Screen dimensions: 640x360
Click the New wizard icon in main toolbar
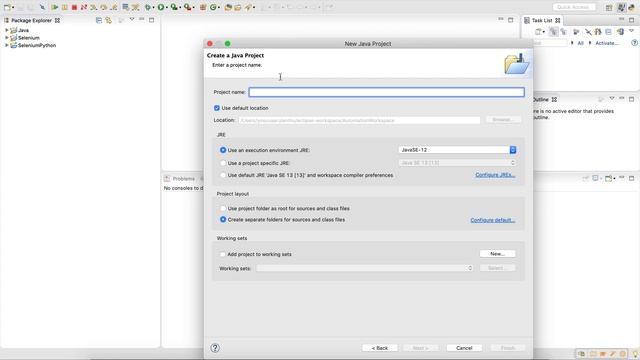7,7
